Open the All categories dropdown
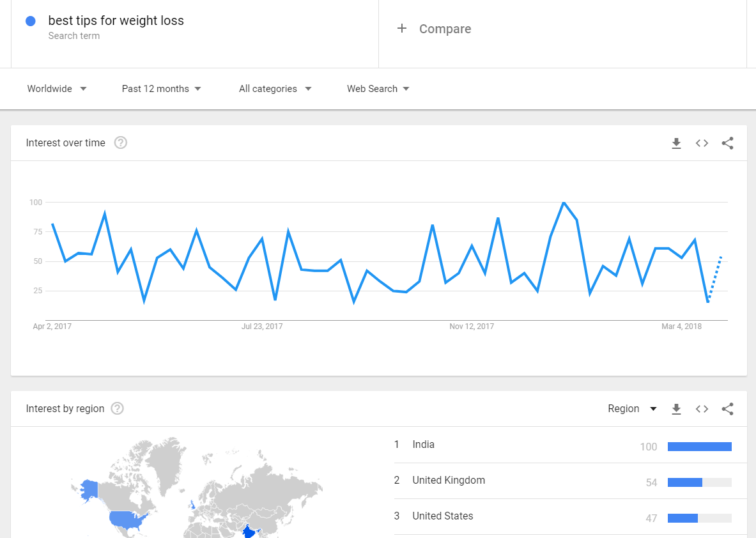 pyautogui.click(x=275, y=89)
